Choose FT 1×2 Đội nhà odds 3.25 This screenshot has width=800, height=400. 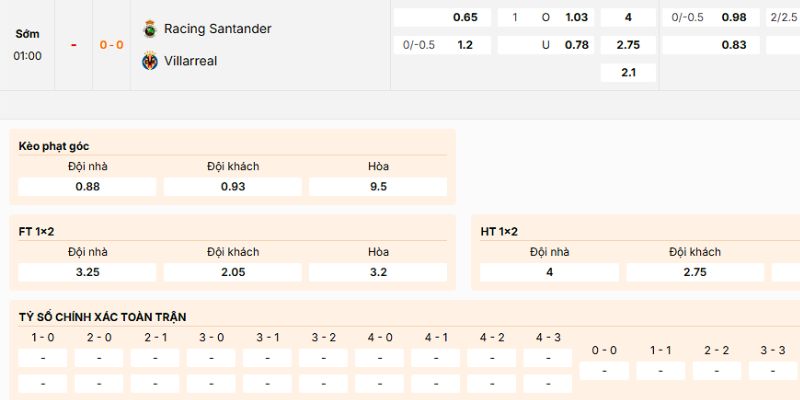[x=87, y=271]
